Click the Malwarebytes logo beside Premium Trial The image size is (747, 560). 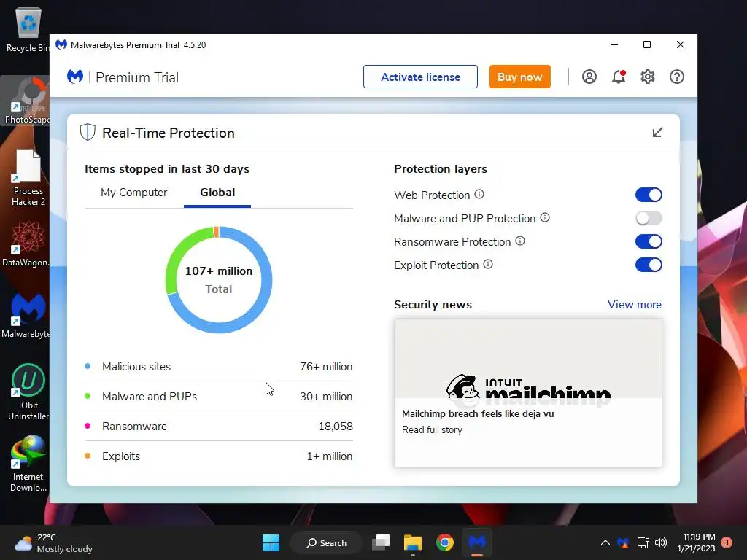click(x=75, y=77)
